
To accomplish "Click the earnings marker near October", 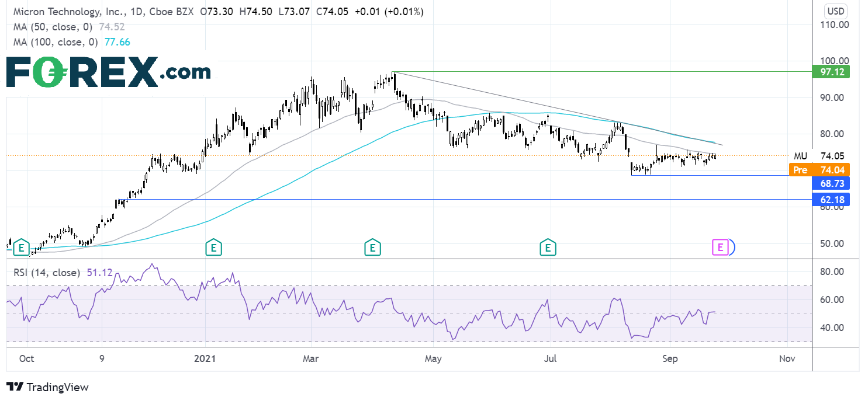I will [x=21, y=247].
